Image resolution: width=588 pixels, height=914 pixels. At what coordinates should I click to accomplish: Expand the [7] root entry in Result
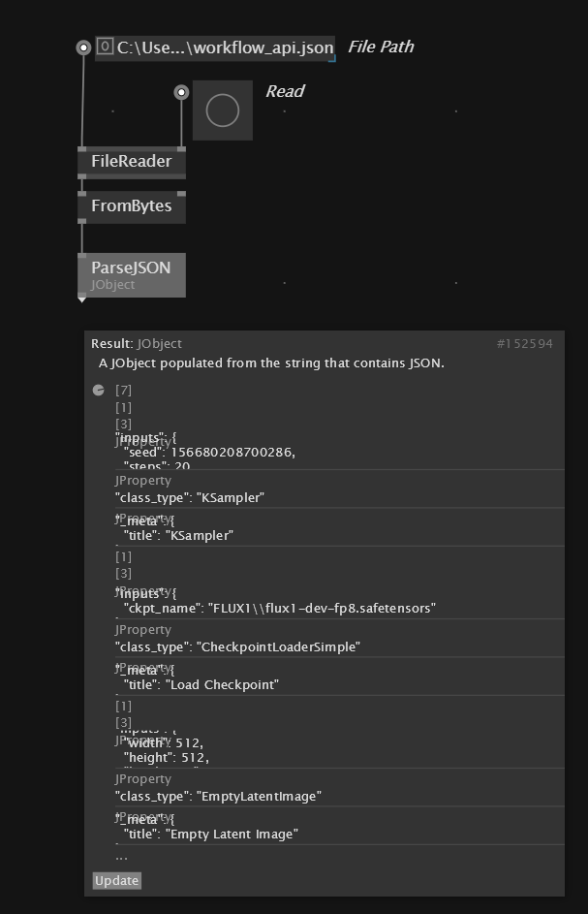pyautogui.click(x=124, y=390)
